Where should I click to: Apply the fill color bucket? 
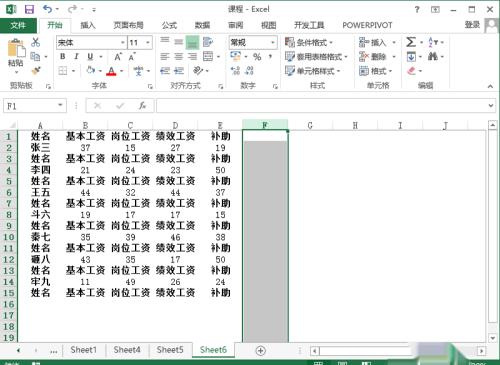(91, 70)
